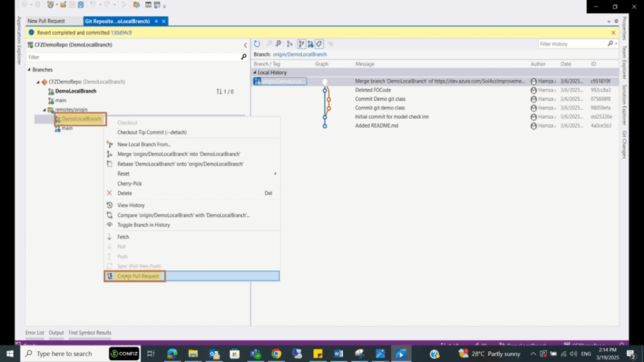Click the Message column header

tap(365, 64)
